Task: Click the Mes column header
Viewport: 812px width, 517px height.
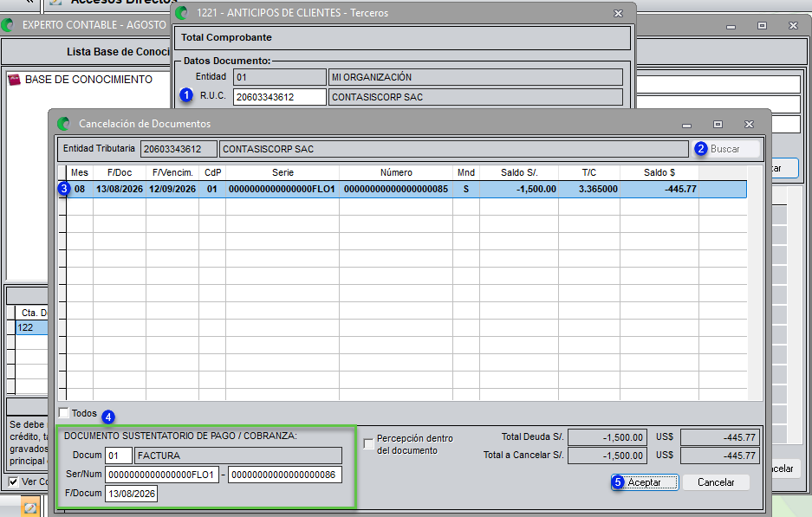Action: (x=80, y=173)
